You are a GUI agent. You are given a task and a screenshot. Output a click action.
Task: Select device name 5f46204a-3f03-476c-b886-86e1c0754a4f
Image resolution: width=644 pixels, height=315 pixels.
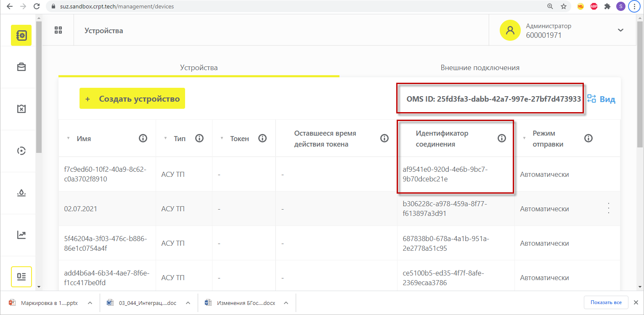pyautogui.click(x=105, y=243)
